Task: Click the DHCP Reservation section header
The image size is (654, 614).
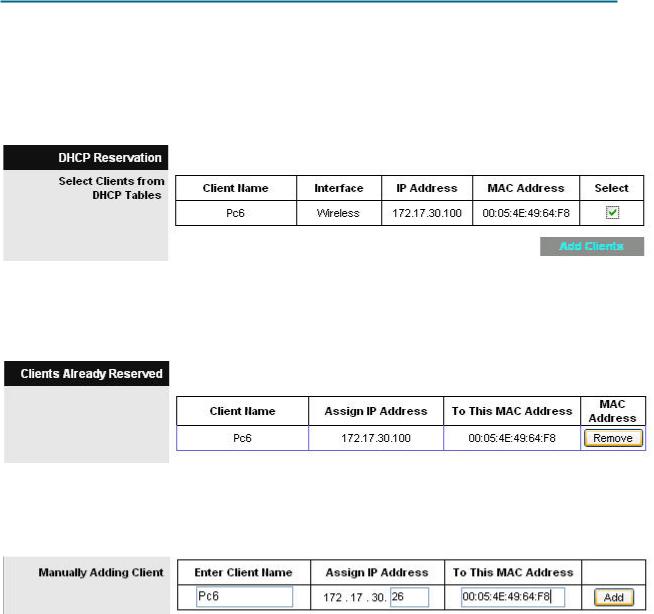Action: pyautogui.click(x=86, y=158)
